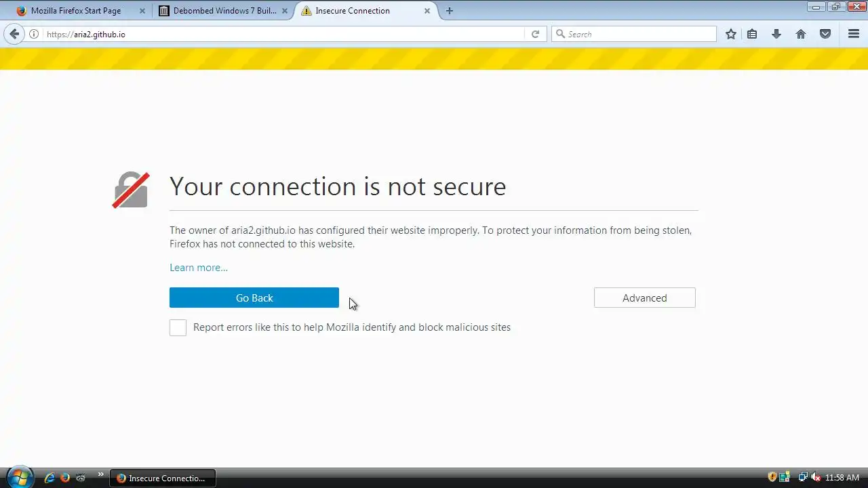Launch Internet Explorer from quick launch
This screenshot has width=868, height=488.
coord(50,478)
